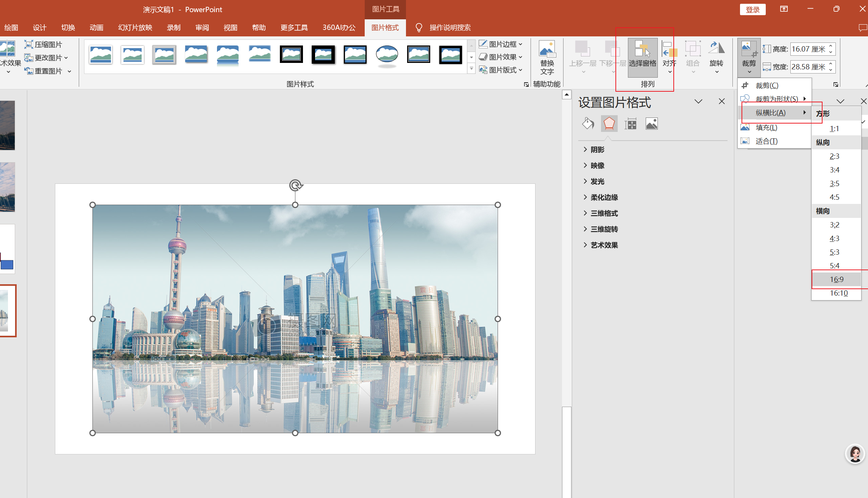Expand the Artistic Effects (艺术效果) section
The image size is (868, 498).
pos(604,245)
